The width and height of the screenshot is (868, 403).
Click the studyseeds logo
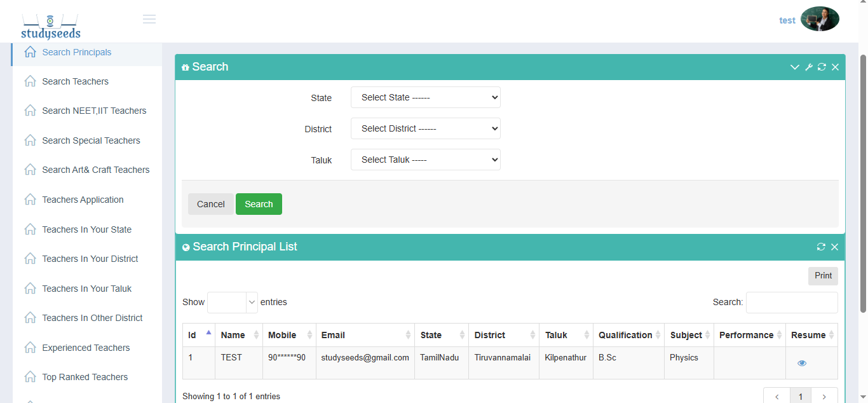[51, 26]
